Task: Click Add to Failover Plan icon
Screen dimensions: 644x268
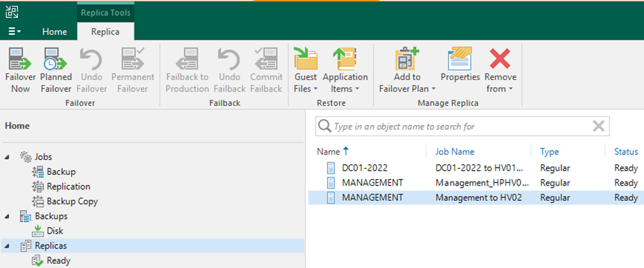Action: [407, 59]
